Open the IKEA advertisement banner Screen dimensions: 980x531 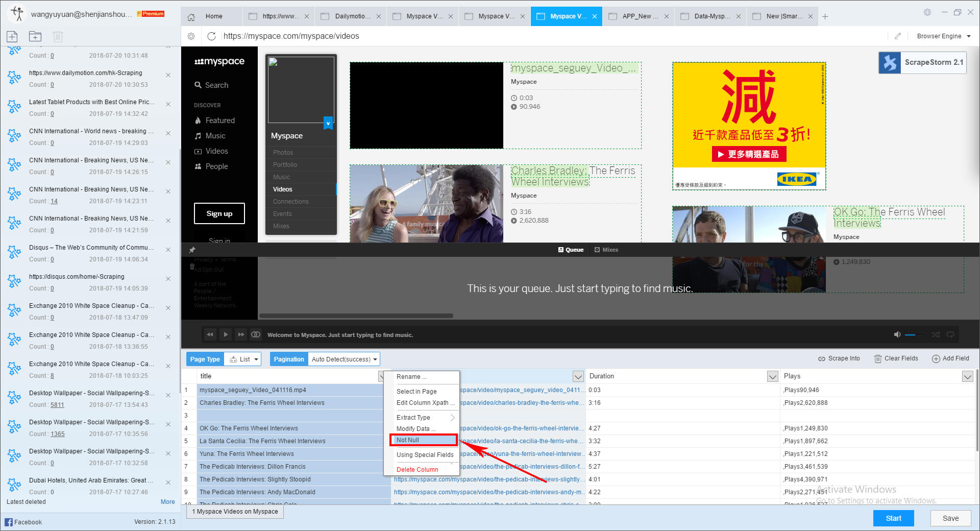tap(749, 126)
